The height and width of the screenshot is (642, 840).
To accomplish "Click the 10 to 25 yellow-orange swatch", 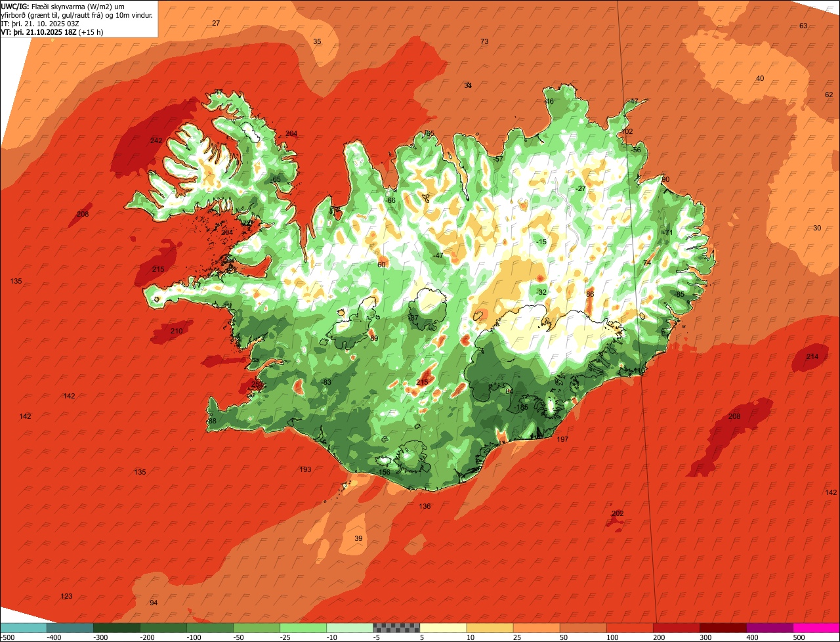I will 490,628.
